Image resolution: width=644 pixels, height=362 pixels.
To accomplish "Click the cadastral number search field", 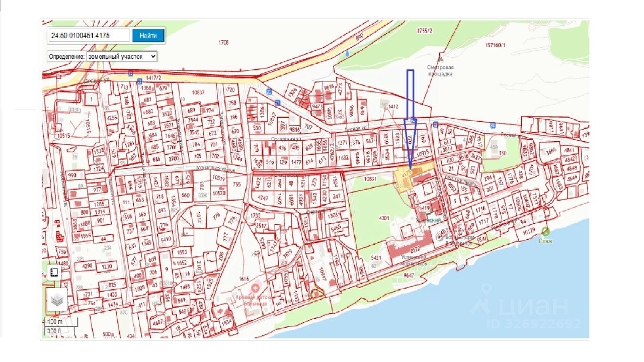I will click(x=89, y=35).
